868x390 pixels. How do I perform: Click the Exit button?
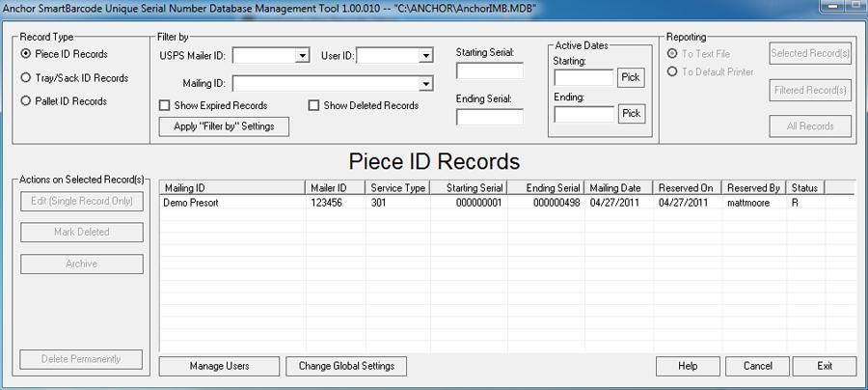(x=825, y=366)
